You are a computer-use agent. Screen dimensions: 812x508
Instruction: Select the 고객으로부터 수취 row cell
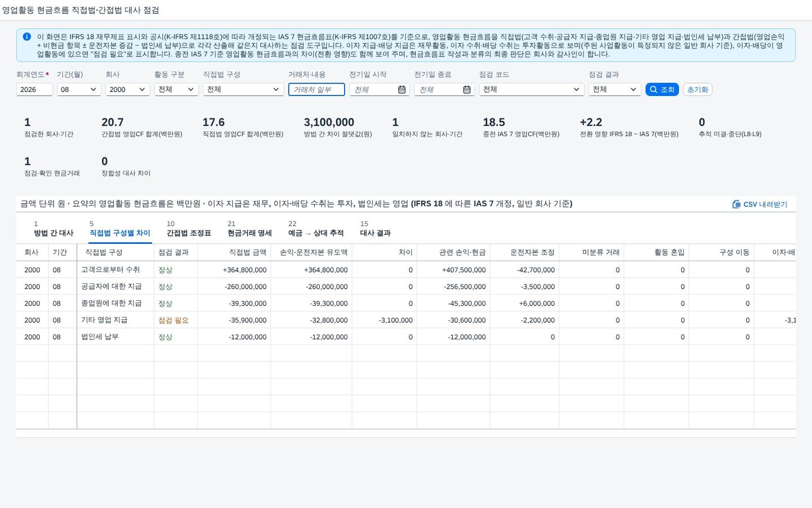(115, 270)
